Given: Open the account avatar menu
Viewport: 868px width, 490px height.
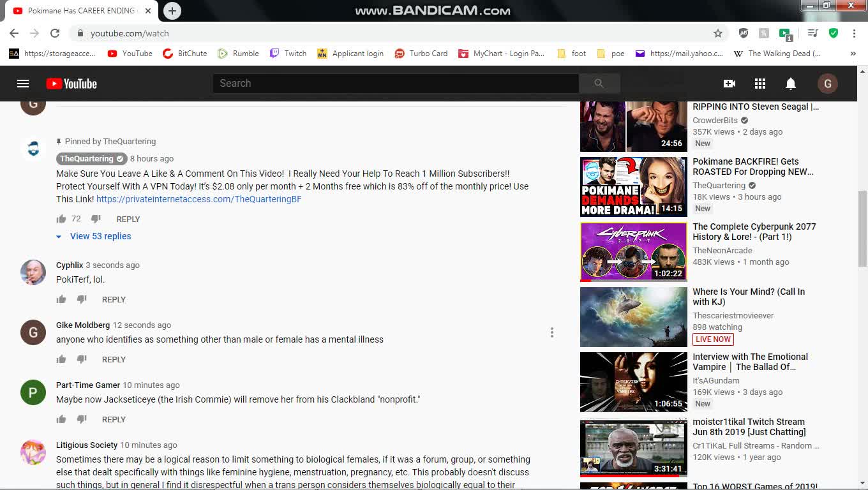Looking at the screenshot, I should 828,84.
